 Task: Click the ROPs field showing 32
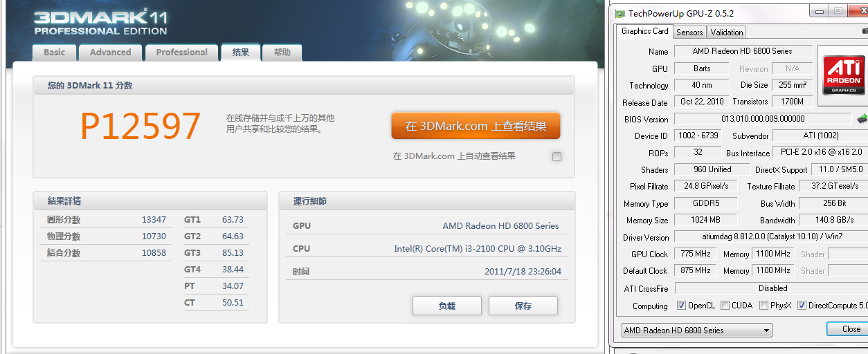697,152
